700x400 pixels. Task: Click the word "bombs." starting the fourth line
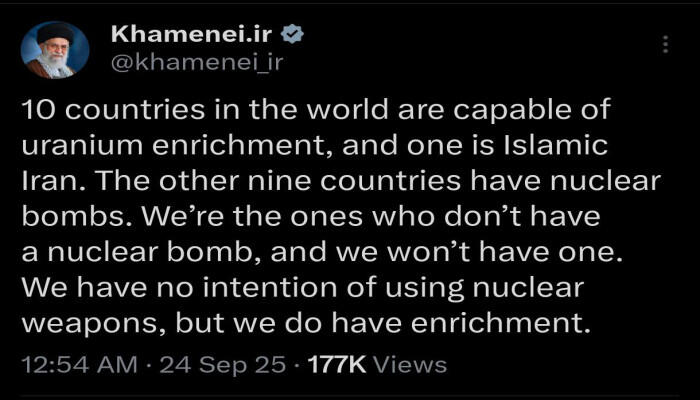pyautogui.click(x=77, y=217)
